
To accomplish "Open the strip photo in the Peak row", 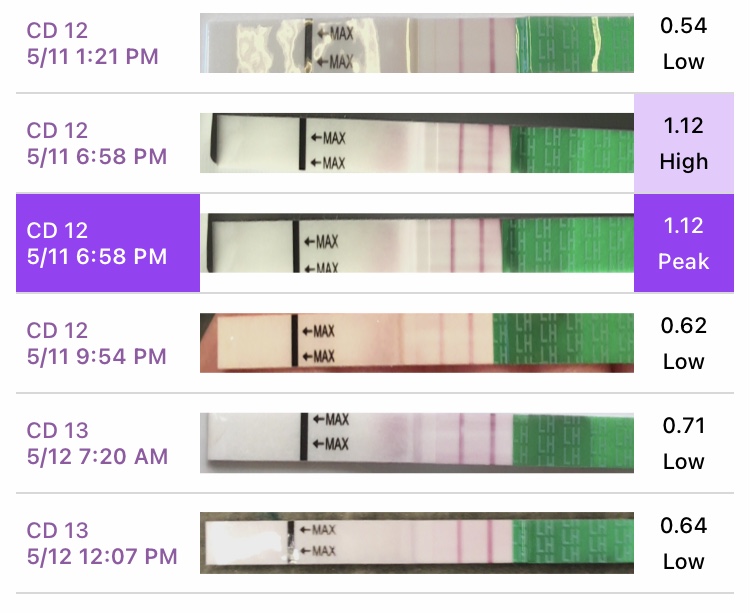I will click(x=417, y=243).
